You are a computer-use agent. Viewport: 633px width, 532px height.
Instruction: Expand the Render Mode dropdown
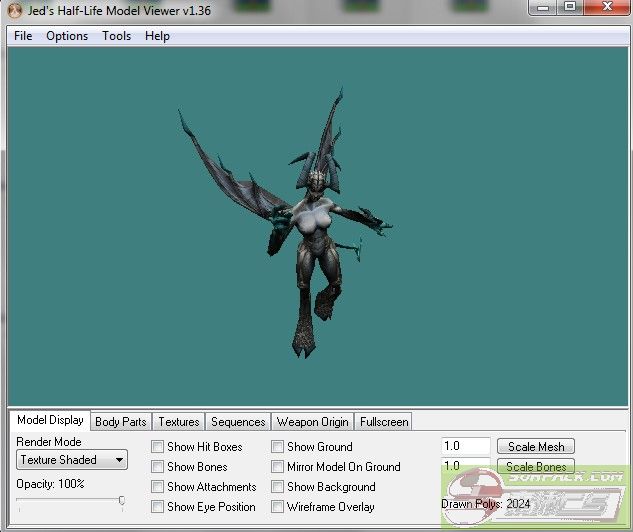pyautogui.click(x=72, y=460)
